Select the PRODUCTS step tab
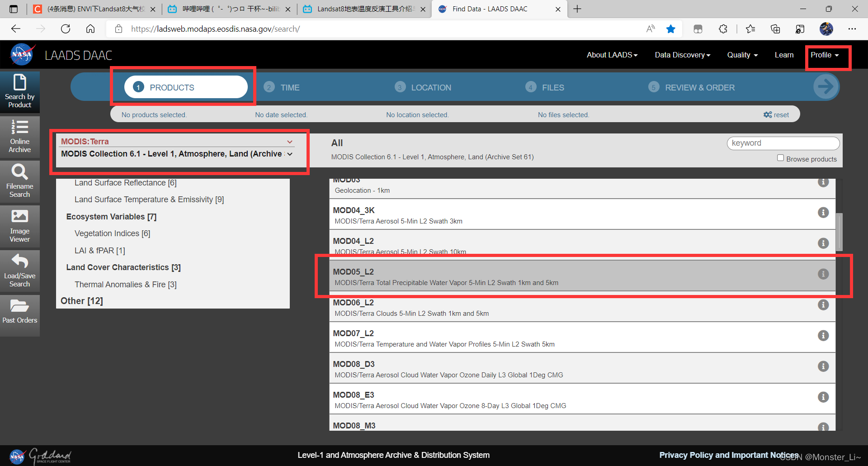Viewport: 868px width, 466px height. click(186, 87)
